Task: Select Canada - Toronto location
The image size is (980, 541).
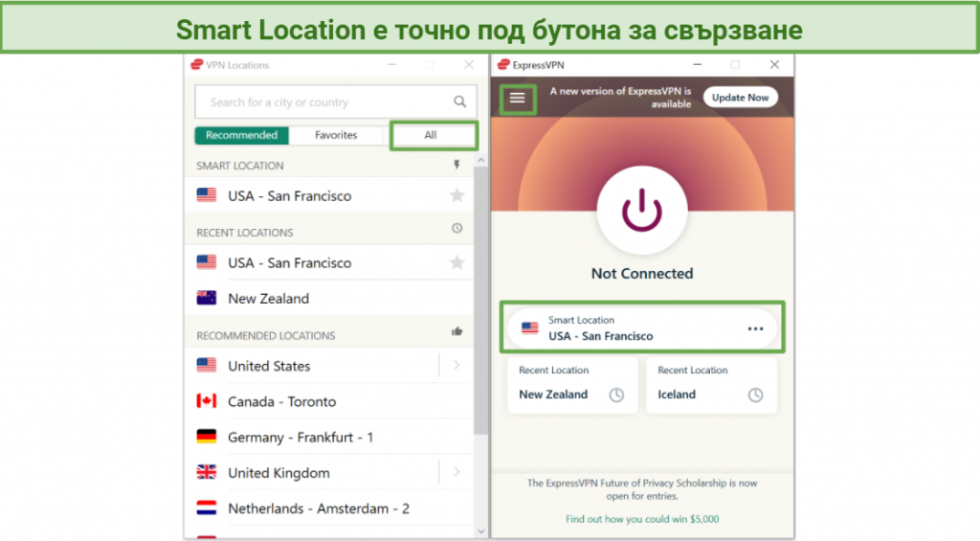Action: [x=330, y=401]
